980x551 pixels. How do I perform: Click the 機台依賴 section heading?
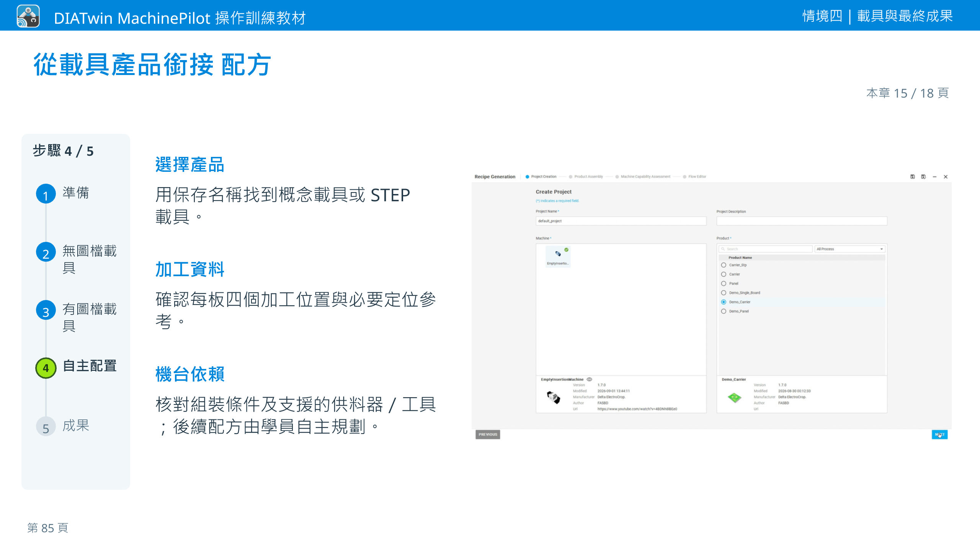click(189, 374)
